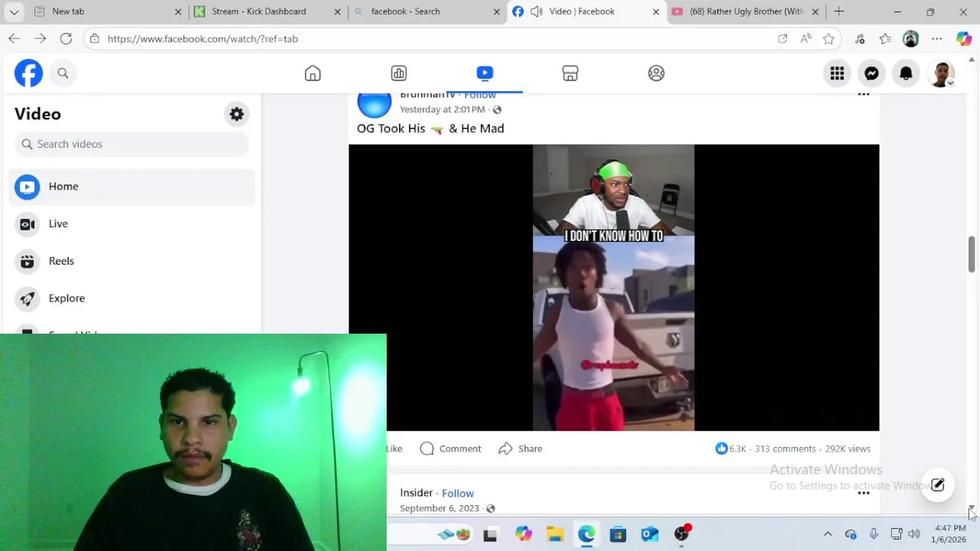The image size is (980, 551).
Task: Open Microsoft Store from the taskbar
Action: pos(618,534)
